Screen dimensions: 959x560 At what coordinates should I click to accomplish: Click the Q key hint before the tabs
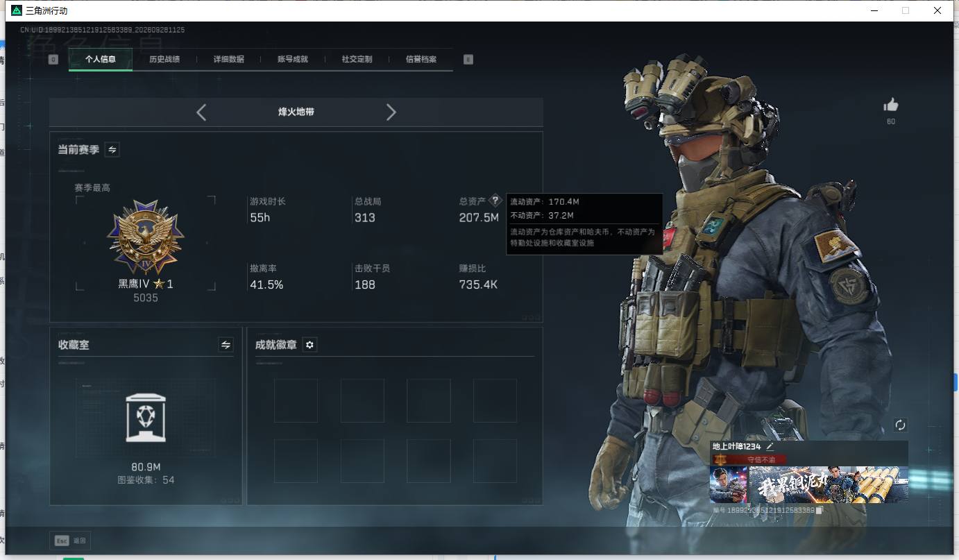(53, 60)
